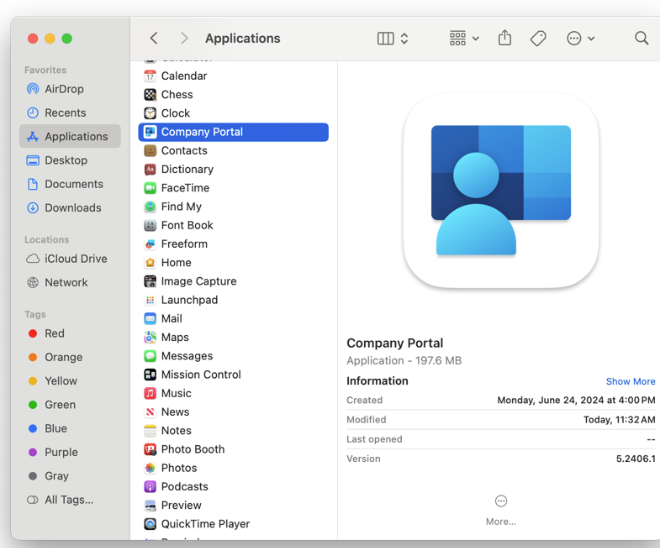This screenshot has height=548, width=660.
Task: Click the More… button in preview pane
Action: 501,510
